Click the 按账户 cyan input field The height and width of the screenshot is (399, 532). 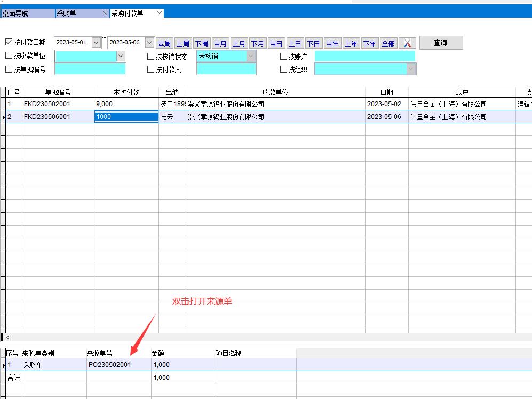point(364,56)
